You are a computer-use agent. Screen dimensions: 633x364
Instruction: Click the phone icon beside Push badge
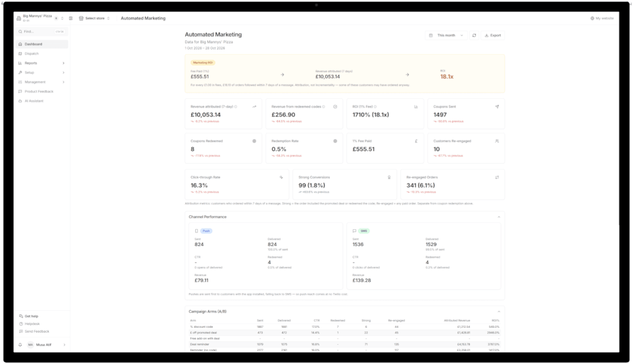[196, 231]
